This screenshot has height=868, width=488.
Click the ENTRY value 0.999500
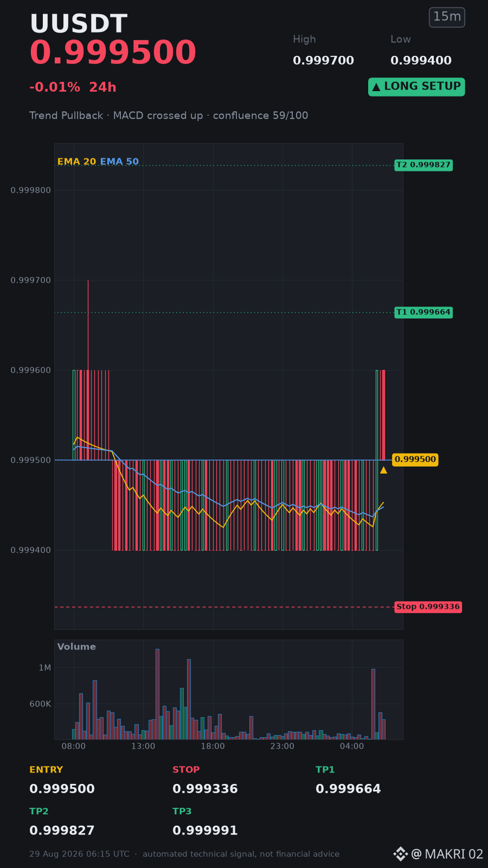[62, 789]
